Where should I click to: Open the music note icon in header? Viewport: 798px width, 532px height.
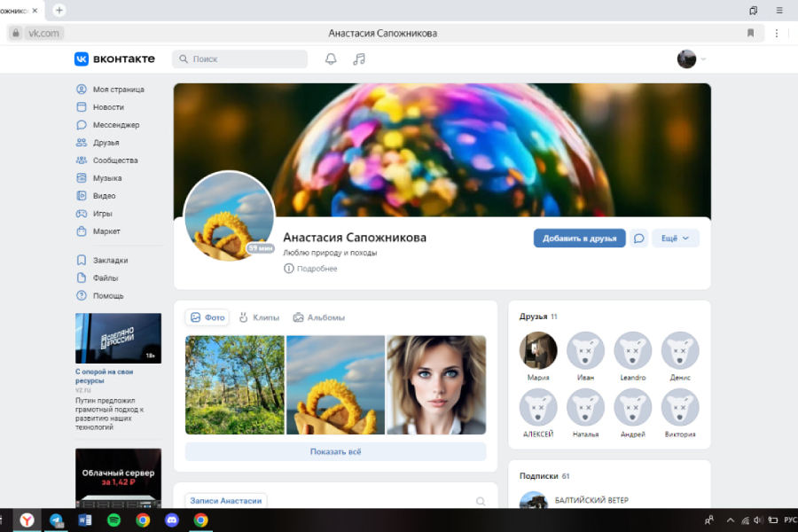(x=359, y=59)
